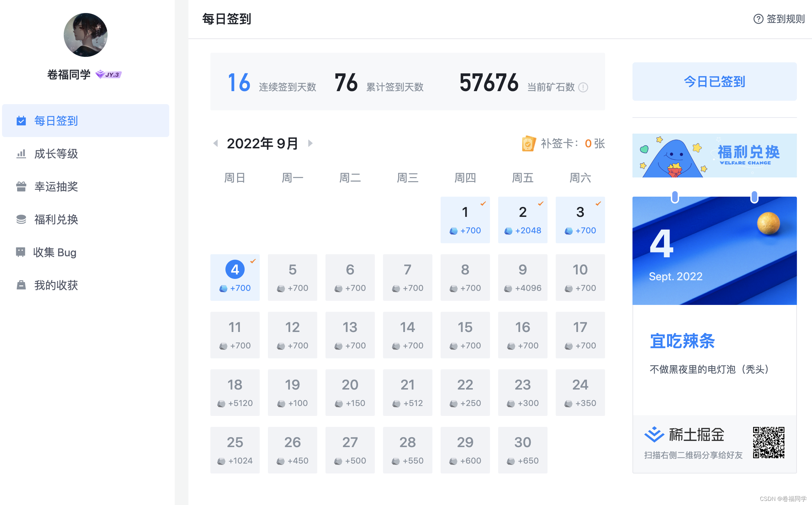Go to previous month in calendar
This screenshot has width=812, height=505.
pyautogui.click(x=216, y=143)
